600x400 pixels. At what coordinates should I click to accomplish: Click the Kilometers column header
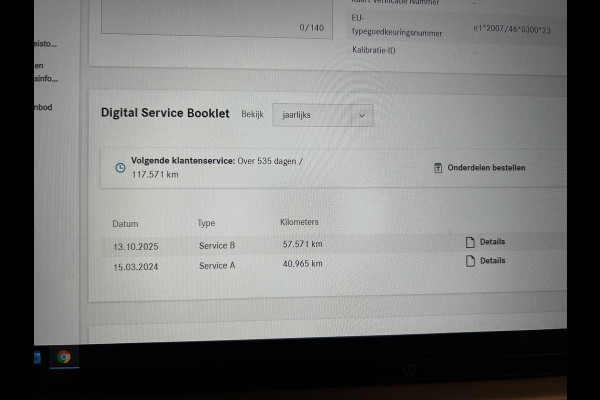click(299, 222)
